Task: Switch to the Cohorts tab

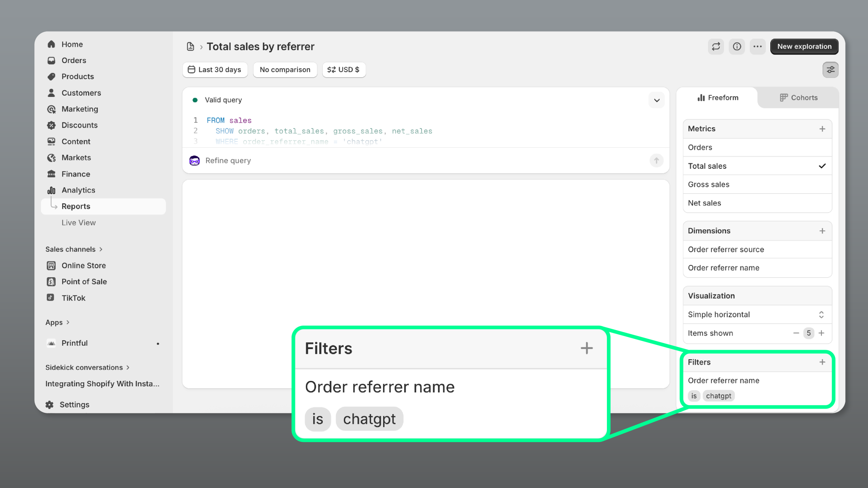Action: coord(798,98)
